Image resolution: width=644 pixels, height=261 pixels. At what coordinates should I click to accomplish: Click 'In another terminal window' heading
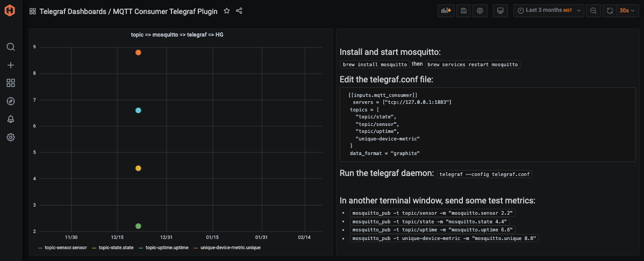pyautogui.click(x=438, y=201)
